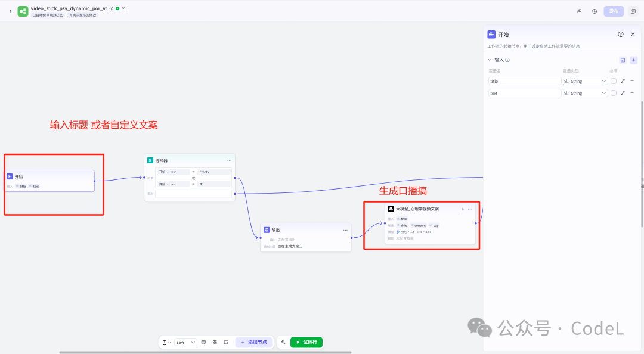Remove the title variable row
Image resolution: width=644 pixels, height=354 pixels.
pyautogui.click(x=632, y=81)
